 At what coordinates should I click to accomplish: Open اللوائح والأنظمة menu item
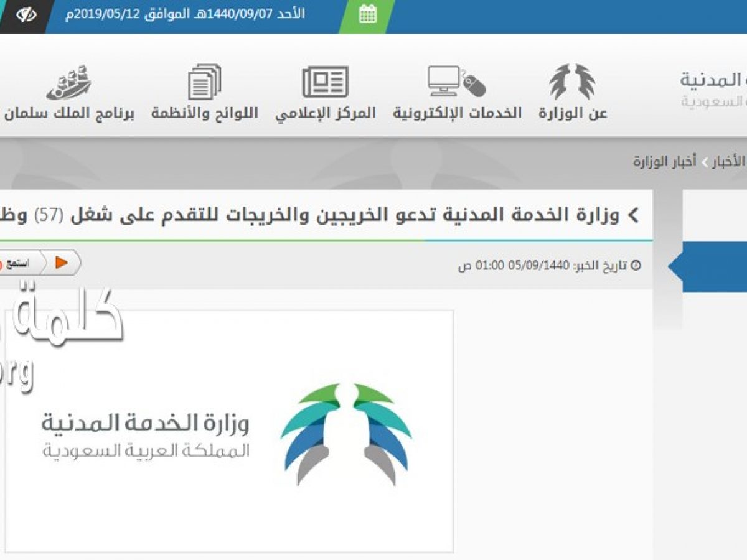tap(204, 113)
